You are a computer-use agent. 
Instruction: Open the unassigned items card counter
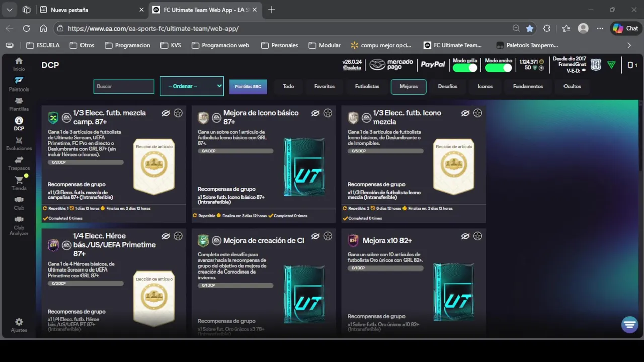632,65
